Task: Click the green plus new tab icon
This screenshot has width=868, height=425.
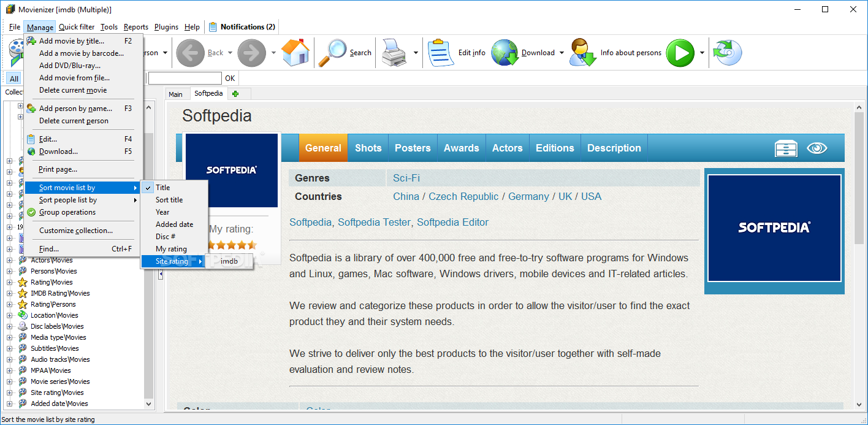Action: pos(235,94)
